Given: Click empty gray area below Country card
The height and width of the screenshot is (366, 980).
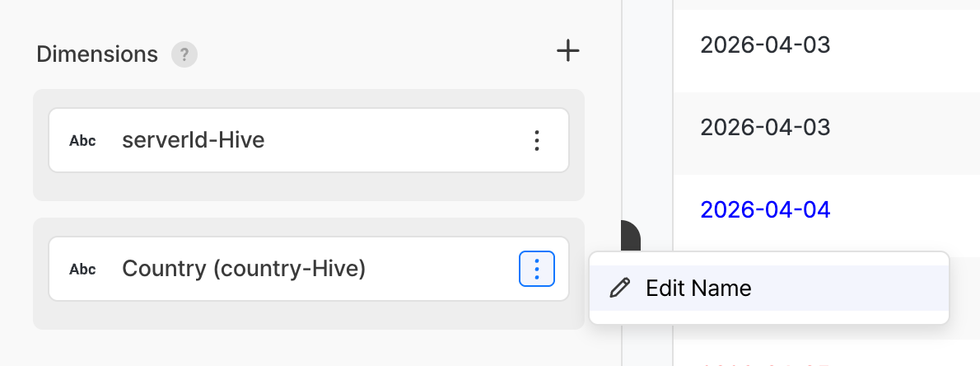Looking at the screenshot, I should tap(308, 315).
